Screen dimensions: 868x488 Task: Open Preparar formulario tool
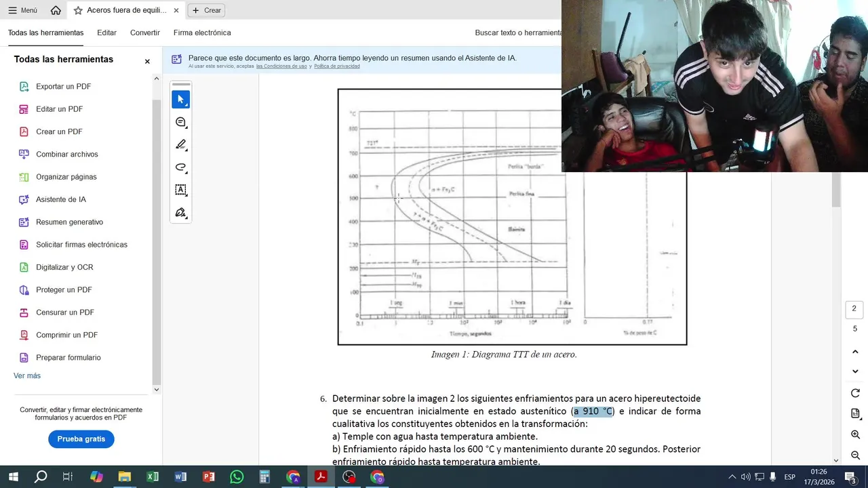[x=68, y=357]
